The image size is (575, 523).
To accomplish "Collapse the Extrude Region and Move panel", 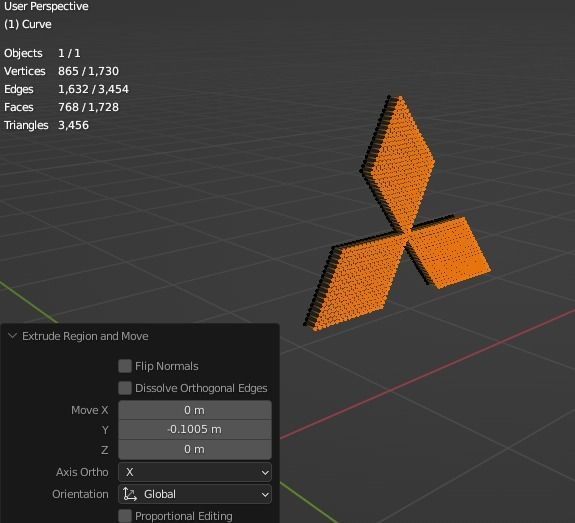I will (12, 336).
